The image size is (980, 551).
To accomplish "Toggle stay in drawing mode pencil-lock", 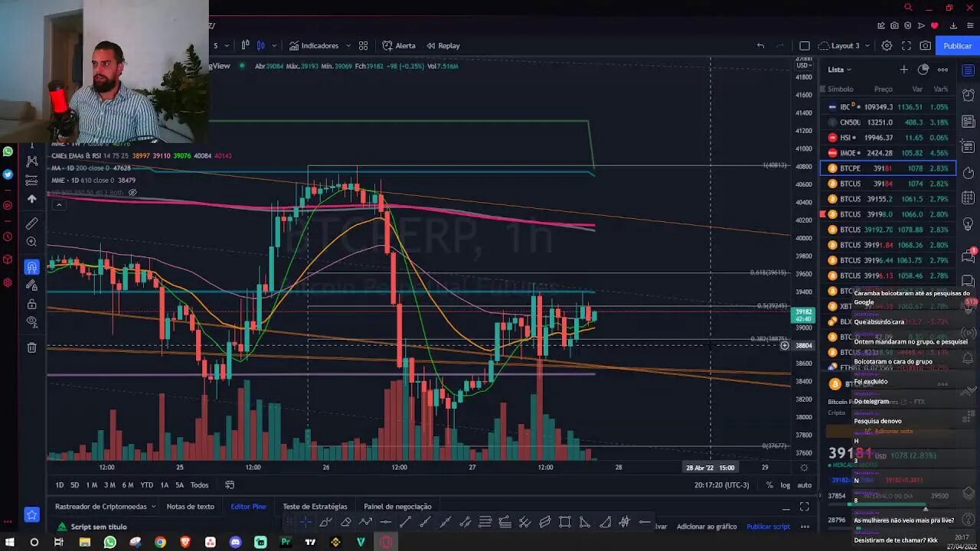I will [x=31, y=285].
